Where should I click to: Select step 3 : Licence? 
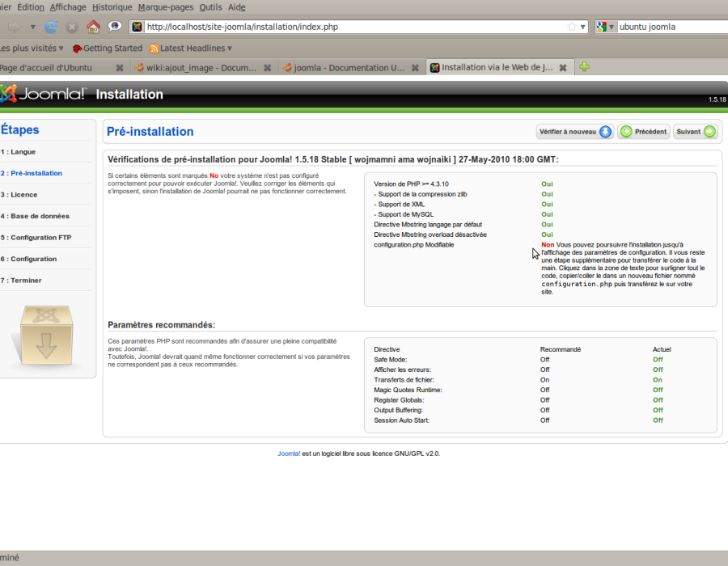(x=19, y=195)
